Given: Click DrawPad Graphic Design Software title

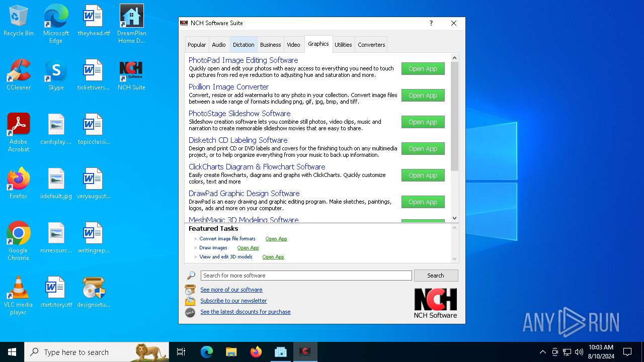Looking at the screenshot, I should coord(244,194).
